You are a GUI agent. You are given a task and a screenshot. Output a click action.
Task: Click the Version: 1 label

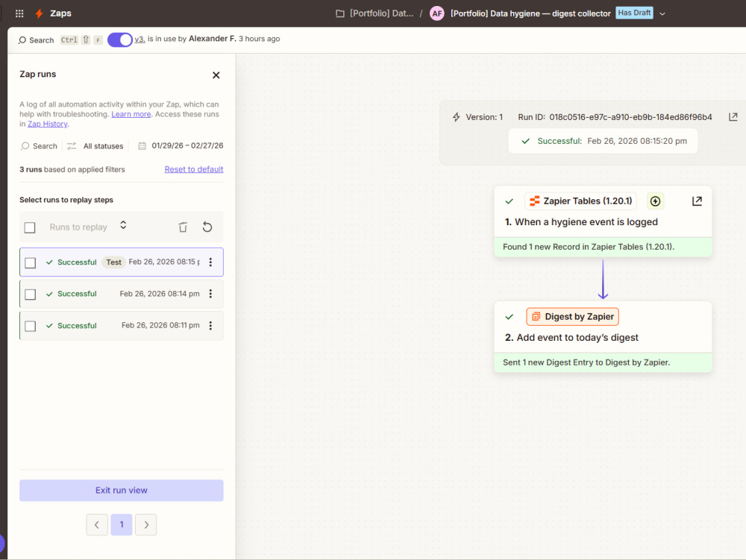484,117
